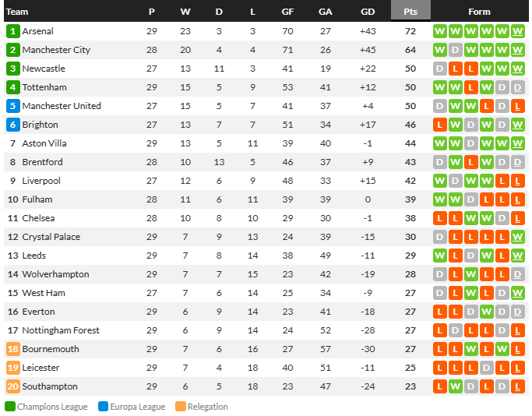532x416 pixels.
Task: Click the Form column header
Action: pyautogui.click(x=479, y=12)
